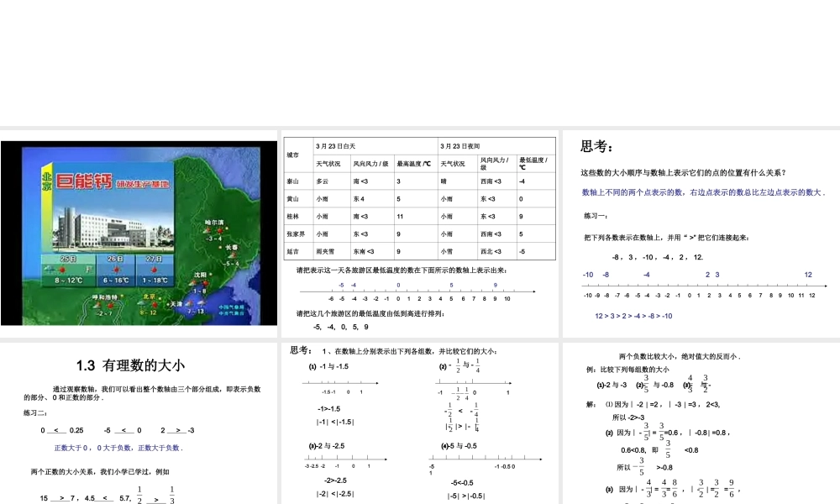This screenshot has width=840, height=504.
Task: Click the 哈尔滨 weather icon on the map
Action: 213,230
